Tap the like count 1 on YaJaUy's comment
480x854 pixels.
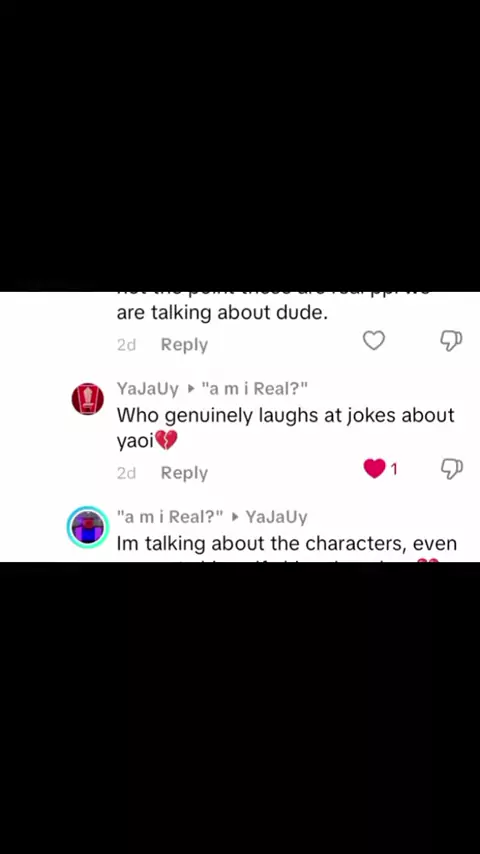[394, 469]
